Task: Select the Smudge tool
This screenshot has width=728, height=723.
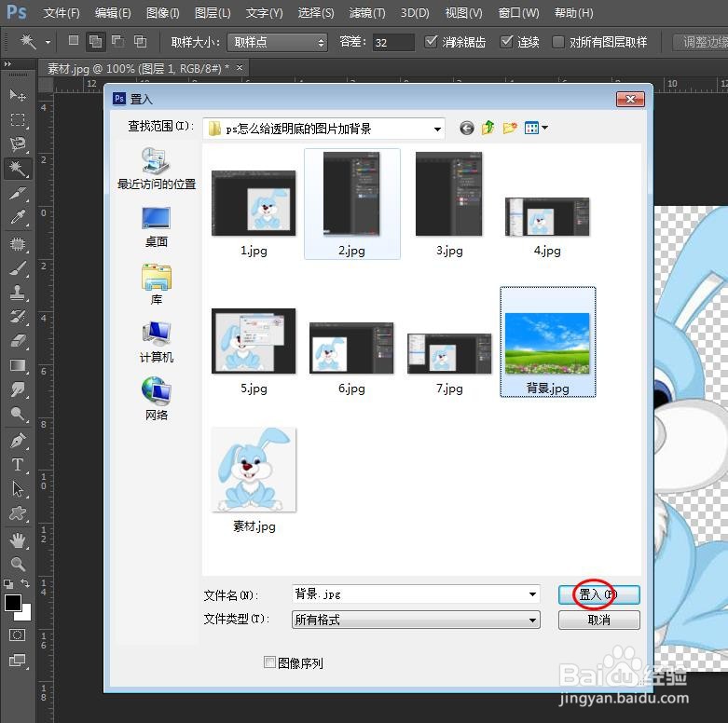Action: tap(18, 389)
